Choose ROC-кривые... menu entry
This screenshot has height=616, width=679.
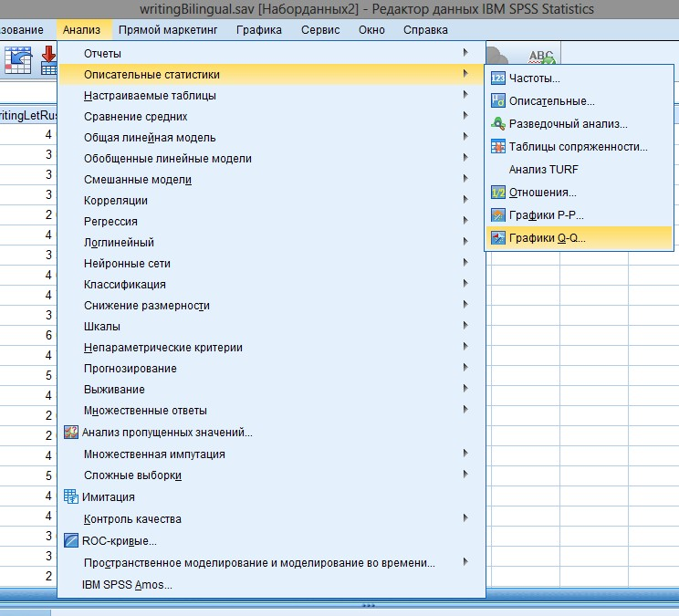click(x=271, y=540)
